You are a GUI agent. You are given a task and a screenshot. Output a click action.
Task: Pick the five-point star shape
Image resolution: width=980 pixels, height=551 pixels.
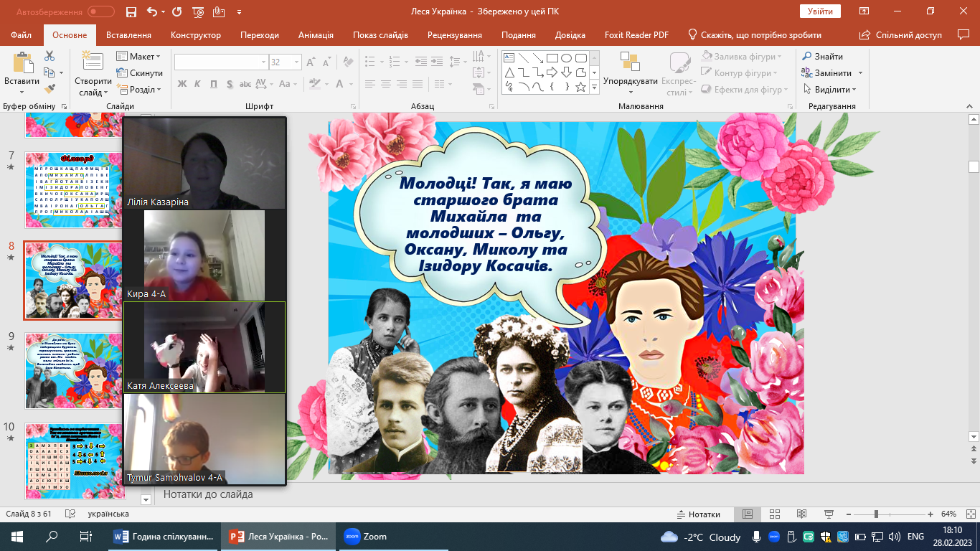(x=580, y=87)
